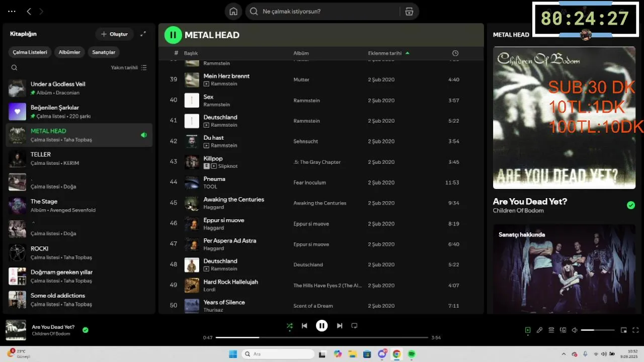Viewport: 644px width, 362px height.
Task: Select the Çalma Listeleri filter chip
Action: pyautogui.click(x=30, y=52)
